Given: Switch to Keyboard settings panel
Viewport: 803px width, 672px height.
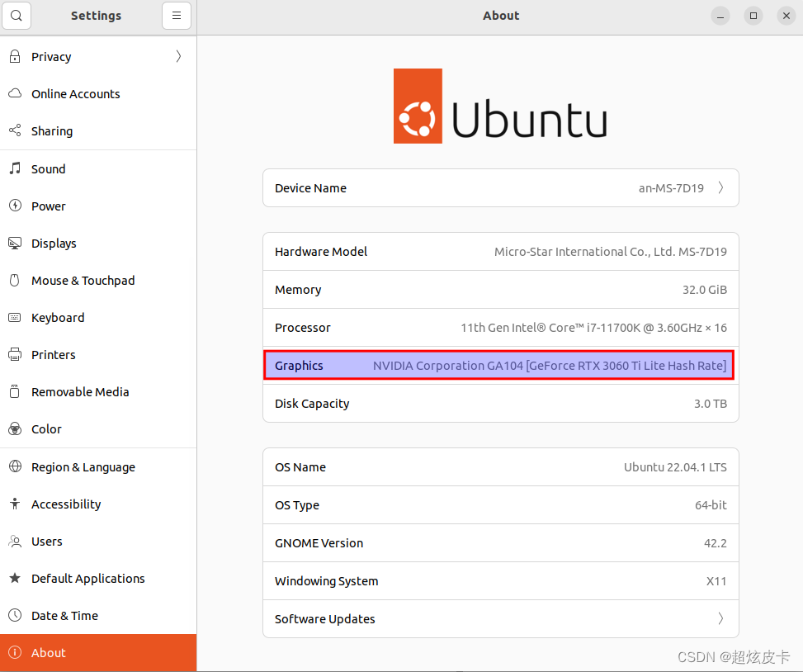Looking at the screenshot, I should [58, 318].
